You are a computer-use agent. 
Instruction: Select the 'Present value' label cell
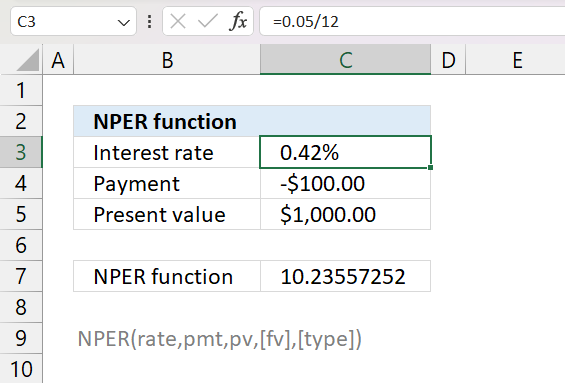click(167, 214)
